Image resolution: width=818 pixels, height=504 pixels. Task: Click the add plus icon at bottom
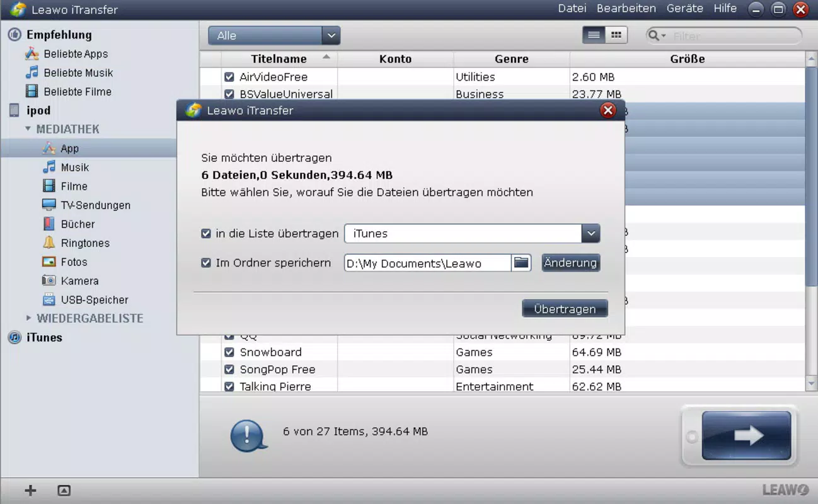click(30, 491)
